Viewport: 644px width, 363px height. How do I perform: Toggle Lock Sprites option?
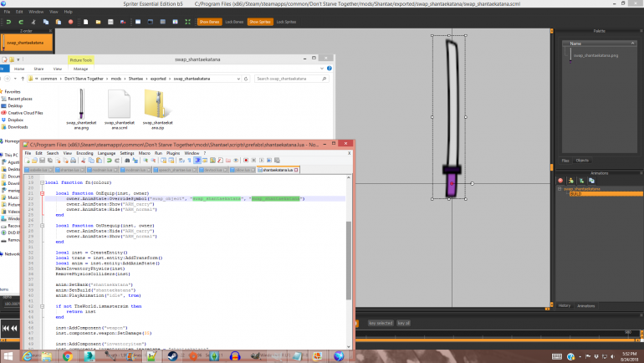286,22
